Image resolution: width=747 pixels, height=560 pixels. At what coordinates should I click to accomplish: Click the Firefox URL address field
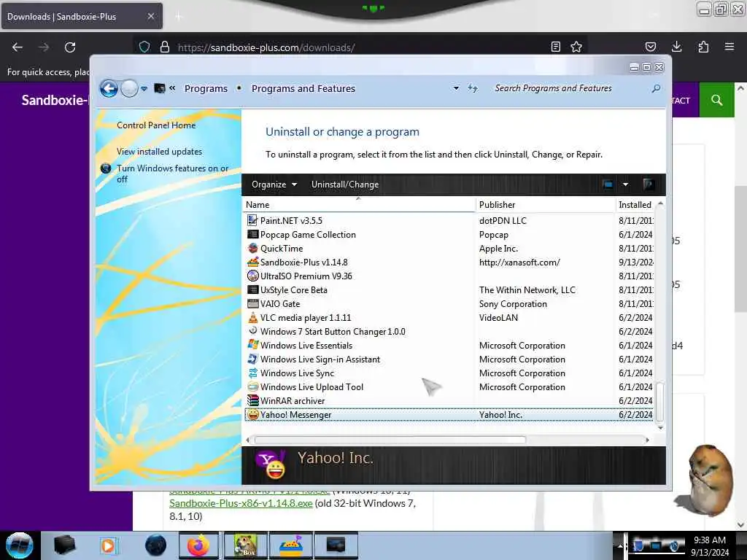point(361,47)
